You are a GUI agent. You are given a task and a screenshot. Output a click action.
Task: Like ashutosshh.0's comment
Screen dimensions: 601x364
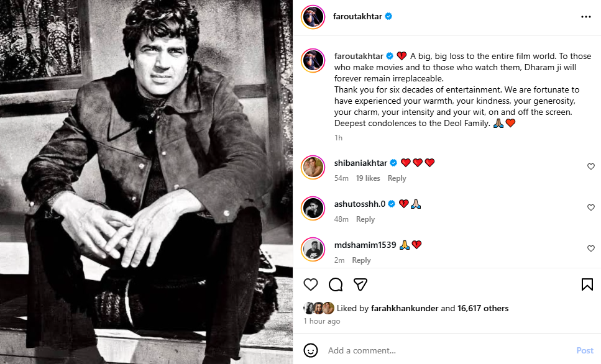pyautogui.click(x=591, y=207)
